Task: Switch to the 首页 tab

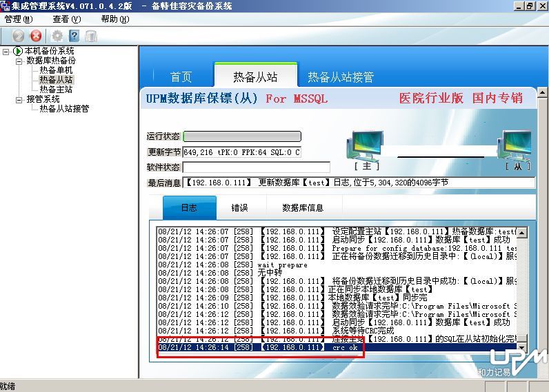Action: tap(181, 77)
